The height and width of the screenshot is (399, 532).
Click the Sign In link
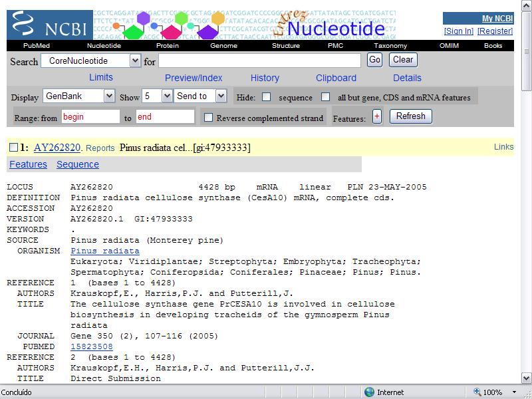[459, 31]
